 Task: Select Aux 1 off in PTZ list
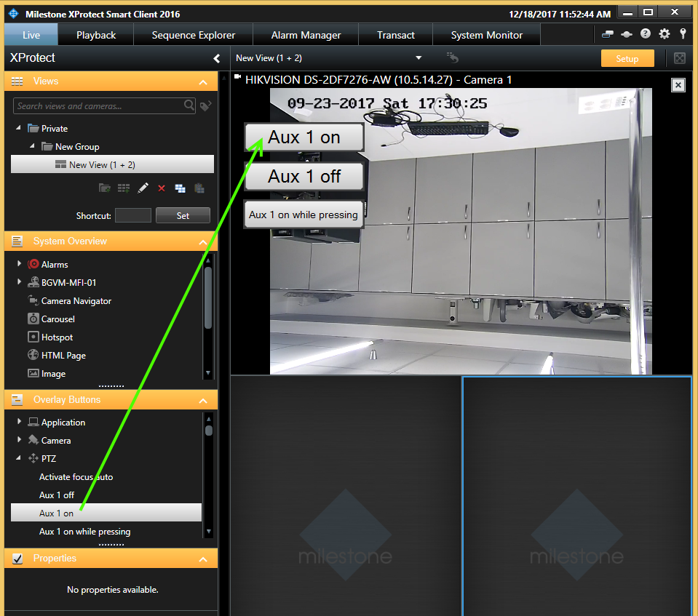(x=57, y=495)
